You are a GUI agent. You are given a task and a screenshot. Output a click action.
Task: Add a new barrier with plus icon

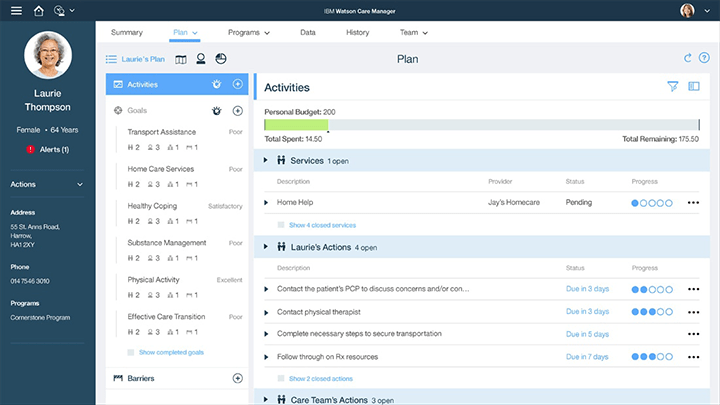click(237, 378)
